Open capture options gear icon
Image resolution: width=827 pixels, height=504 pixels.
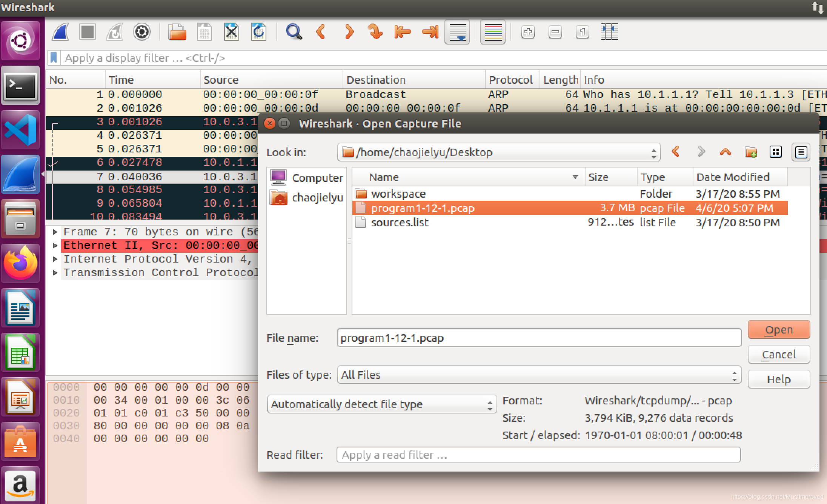[x=142, y=32]
